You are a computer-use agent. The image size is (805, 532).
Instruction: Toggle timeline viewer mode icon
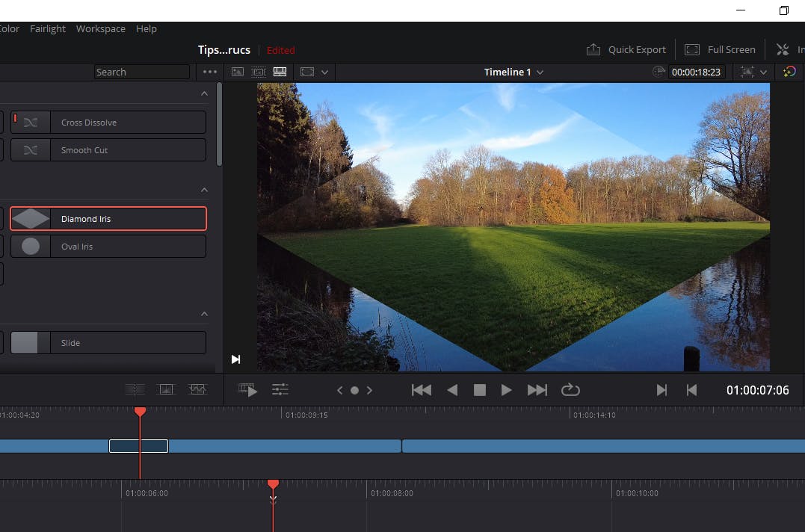[x=280, y=72]
